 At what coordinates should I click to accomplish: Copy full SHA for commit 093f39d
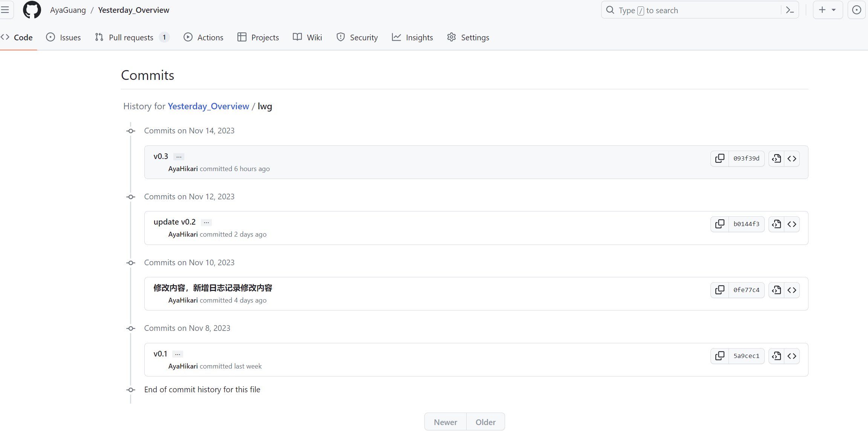coord(720,159)
